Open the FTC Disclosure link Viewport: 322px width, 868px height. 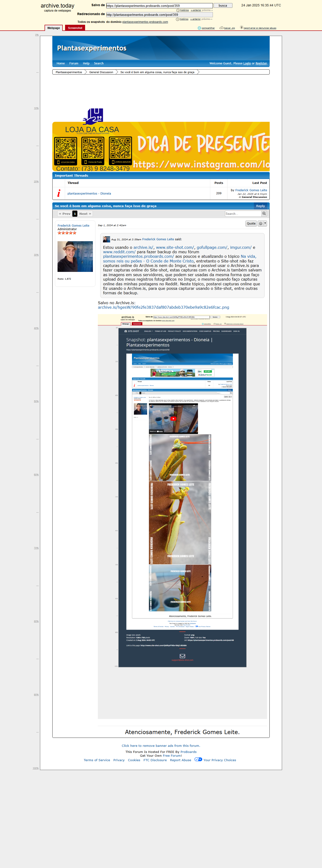coord(155,760)
